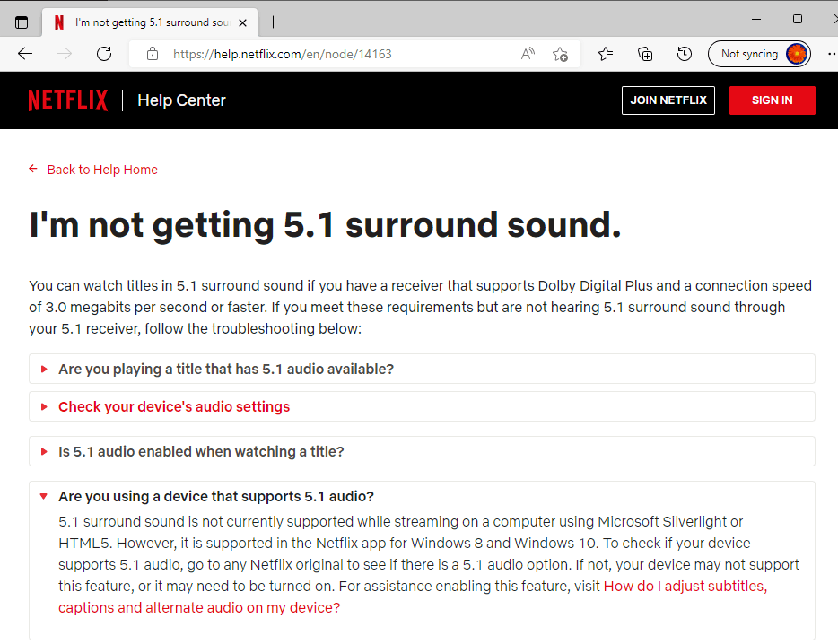838x644 pixels.
Task: Minimize the browser window
Action: coord(756,19)
